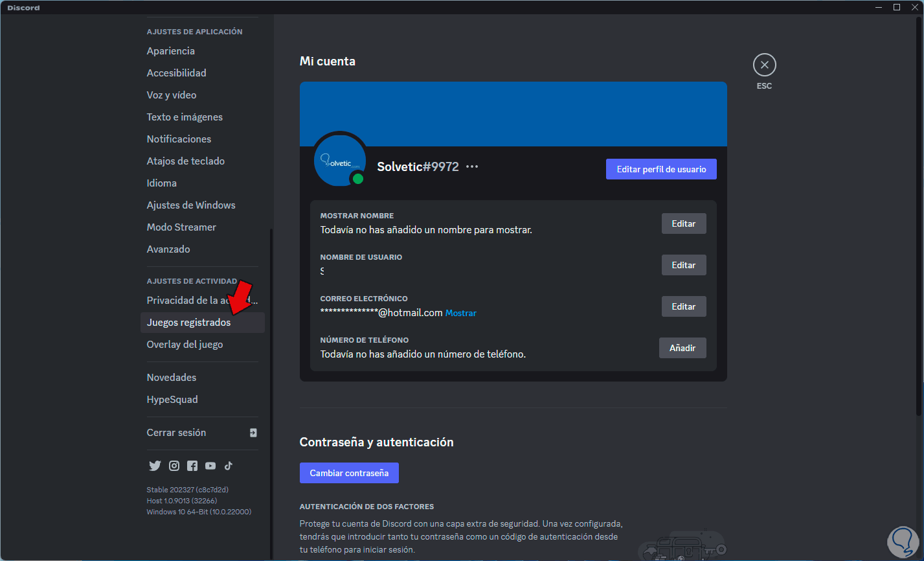
Task: Edit the Correo electrónico field
Action: pos(684,306)
